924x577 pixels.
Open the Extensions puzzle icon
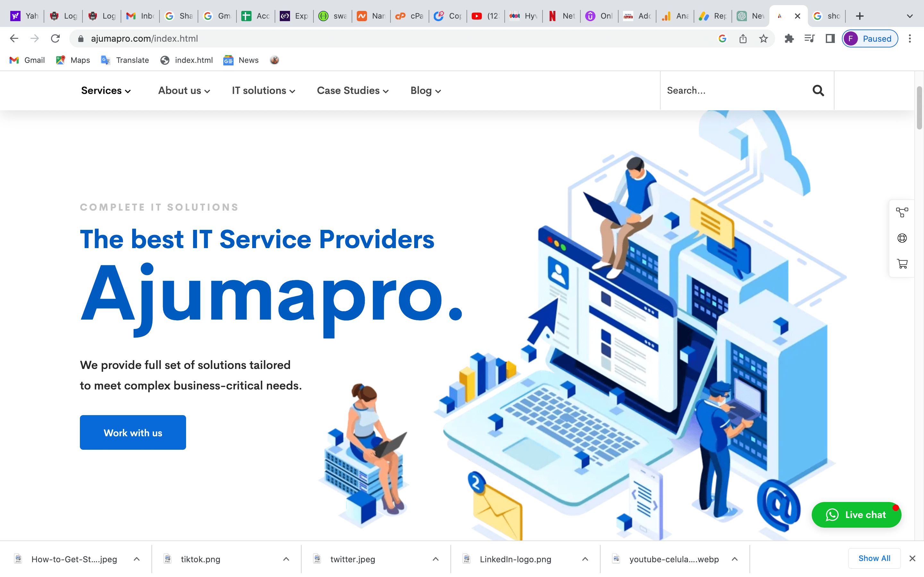789,38
